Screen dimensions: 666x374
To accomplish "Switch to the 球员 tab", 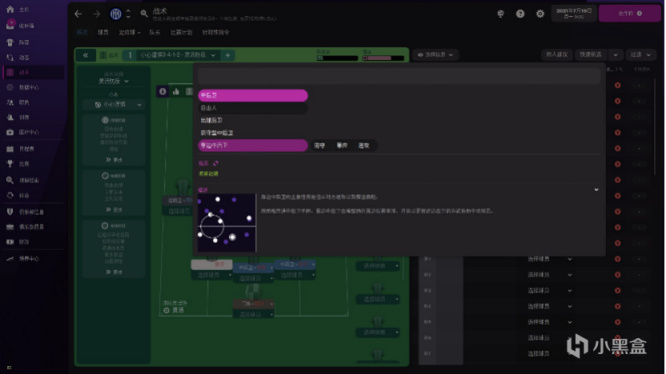I will pyautogui.click(x=103, y=32).
